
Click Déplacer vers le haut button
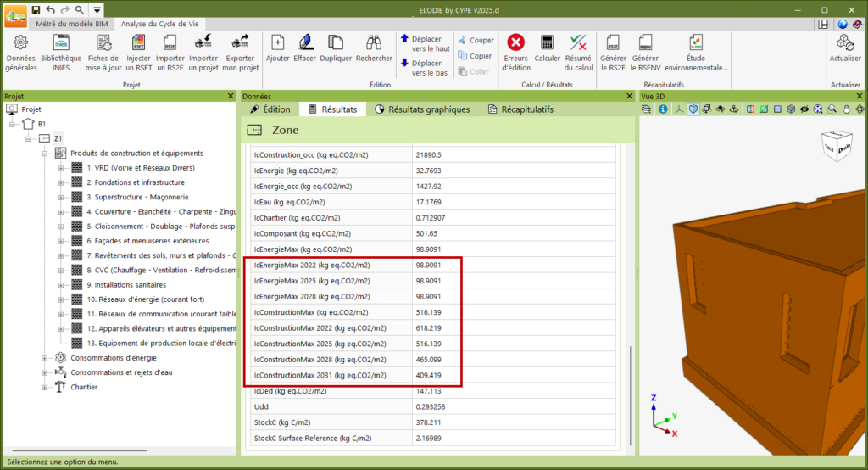[x=425, y=44]
